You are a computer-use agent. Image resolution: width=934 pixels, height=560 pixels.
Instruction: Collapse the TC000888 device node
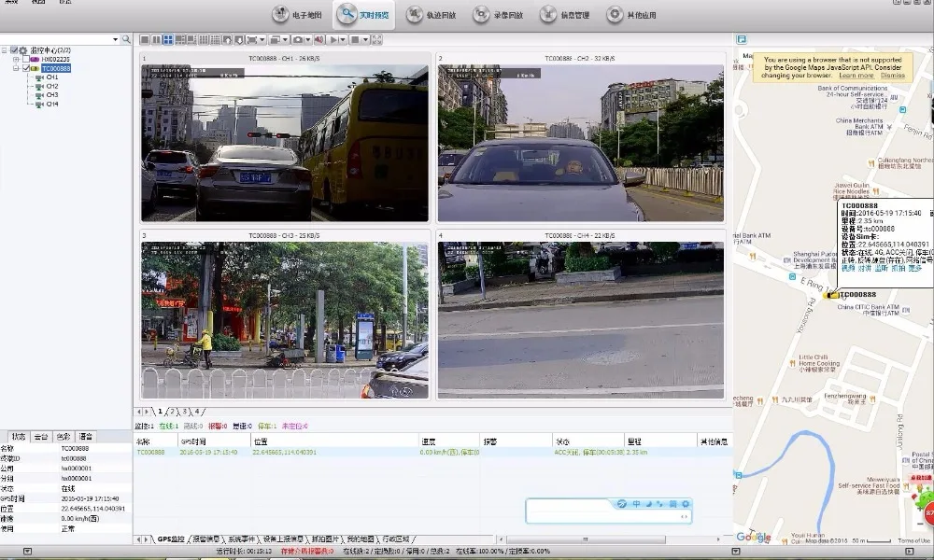coord(16,68)
